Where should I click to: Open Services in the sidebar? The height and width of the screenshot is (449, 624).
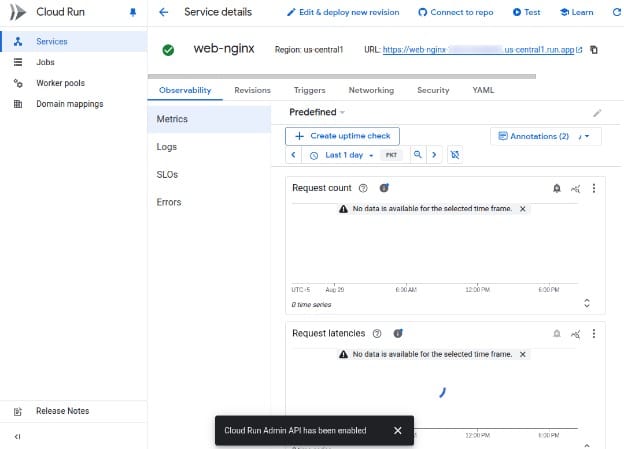(x=74, y=41)
